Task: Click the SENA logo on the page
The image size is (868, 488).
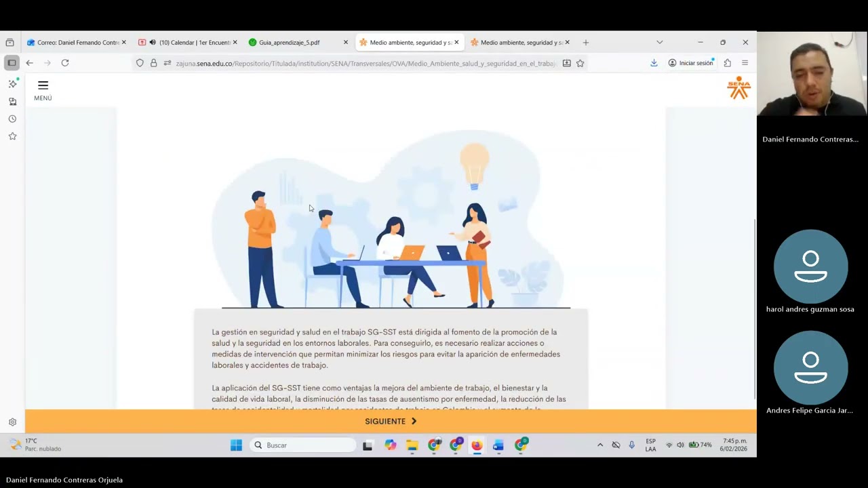Action: [738, 88]
